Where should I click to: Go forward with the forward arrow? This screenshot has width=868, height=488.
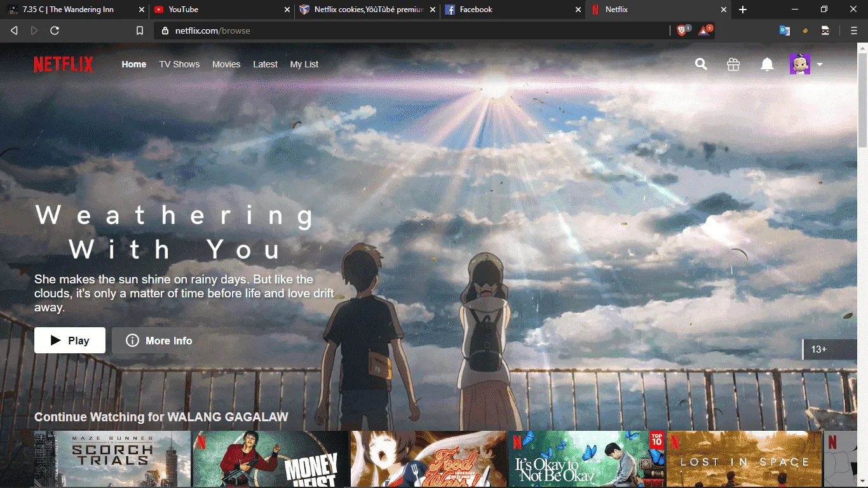click(34, 30)
